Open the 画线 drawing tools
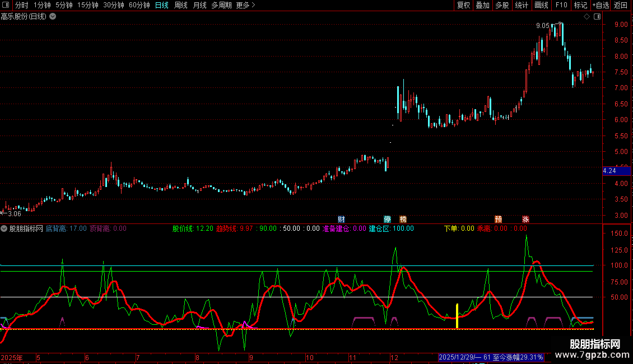 [x=541, y=5]
